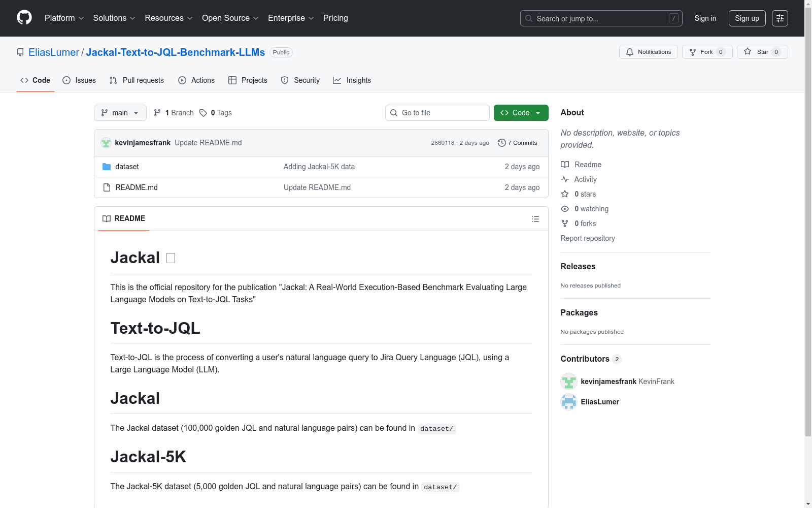The width and height of the screenshot is (812, 508).
Task: Click the magnifier icon in the search bar
Action: coord(529,18)
